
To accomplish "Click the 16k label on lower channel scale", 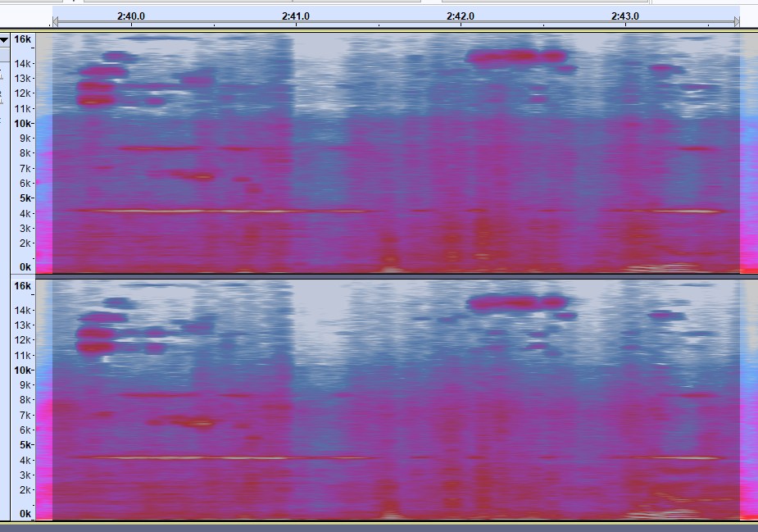I will click(22, 286).
